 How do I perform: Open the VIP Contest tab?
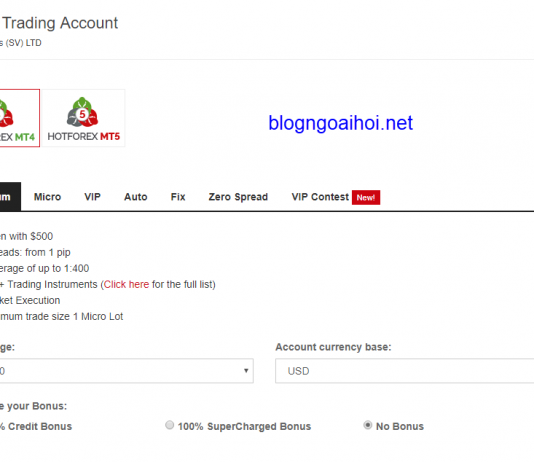(x=320, y=197)
